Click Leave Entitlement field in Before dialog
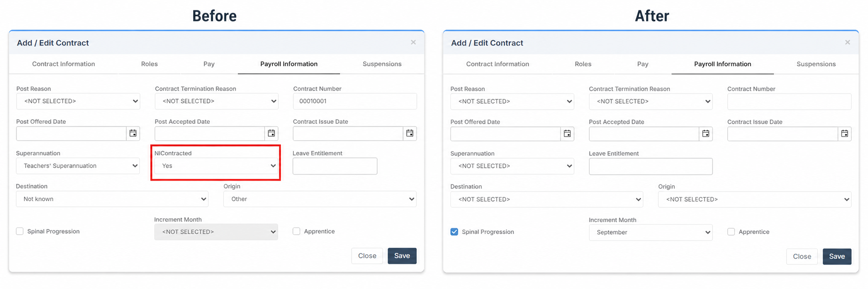Image resolution: width=868 pixels, height=289 pixels. [335, 166]
